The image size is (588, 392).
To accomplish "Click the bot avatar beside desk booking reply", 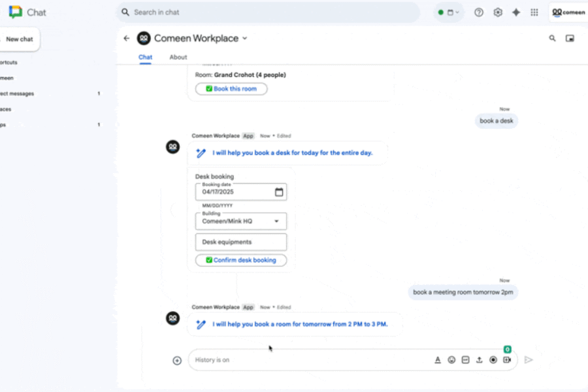I will click(173, 146).
